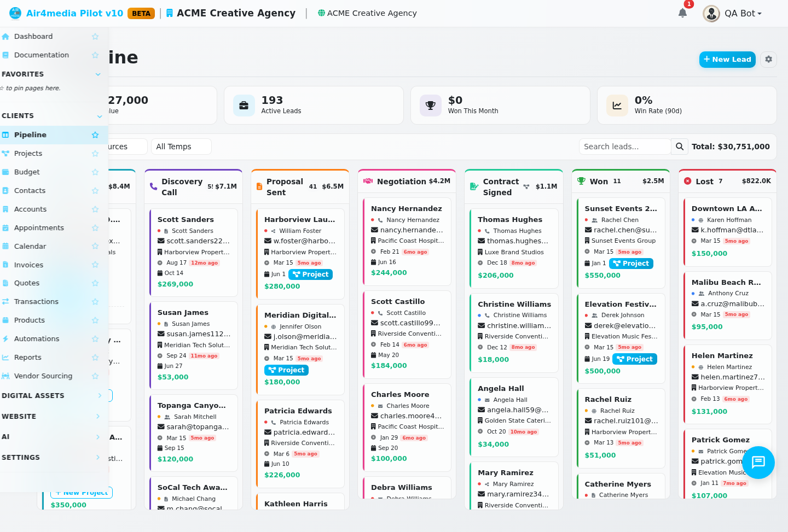Viewport: 788px width, 532px height.
Task: Click the Won column trophy icon
Action: point(581,182)
